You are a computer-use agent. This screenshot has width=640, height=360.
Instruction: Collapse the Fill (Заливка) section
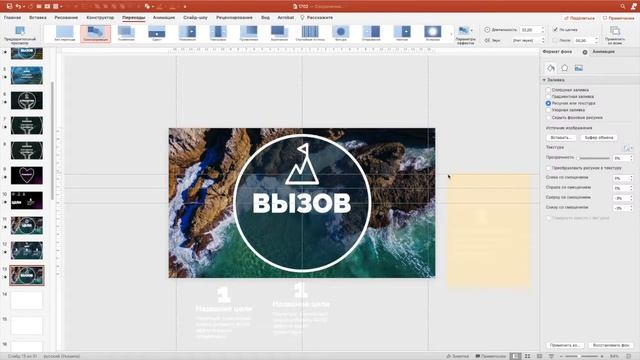544,80
